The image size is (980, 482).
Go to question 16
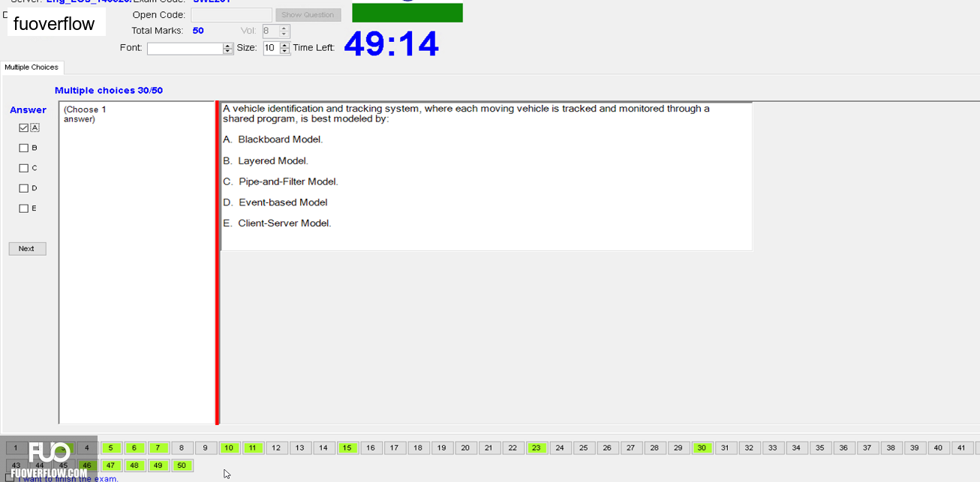(371, 448)
